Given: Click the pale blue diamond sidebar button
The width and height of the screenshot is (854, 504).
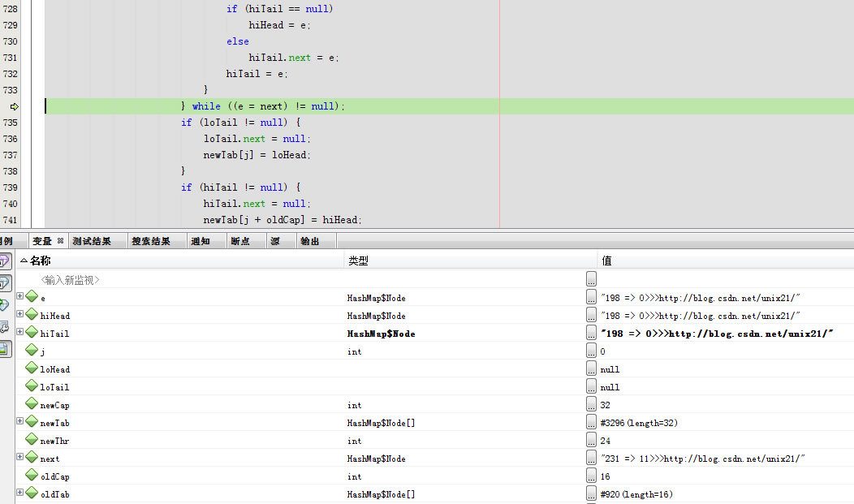Looking at the screenshot, I should (4, 282).
